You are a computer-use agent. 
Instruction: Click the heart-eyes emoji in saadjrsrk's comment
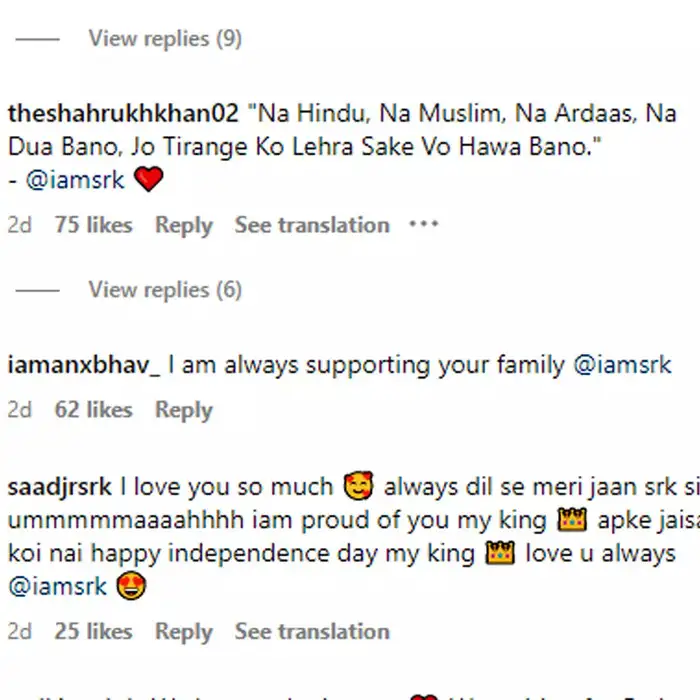click(x=131, y=585)
